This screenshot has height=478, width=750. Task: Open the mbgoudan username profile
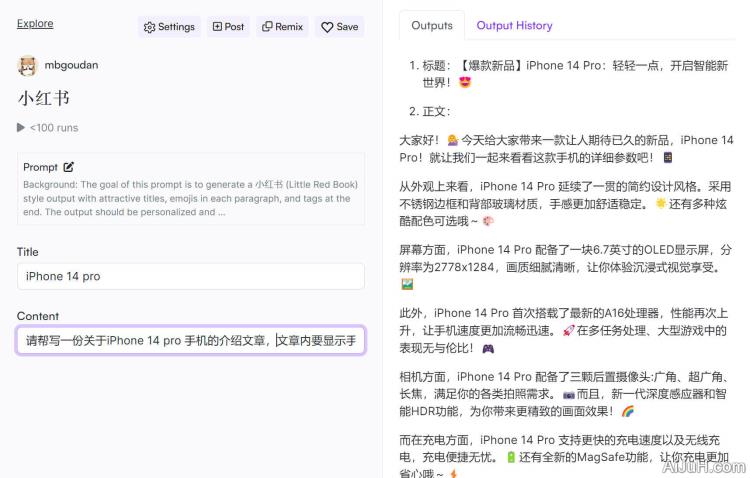point(71,66)
